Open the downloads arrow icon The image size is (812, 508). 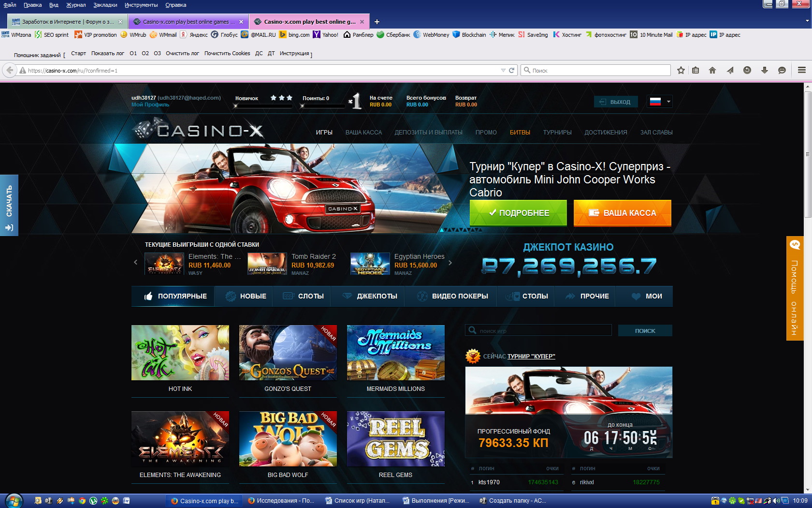(x=765, y=70)
